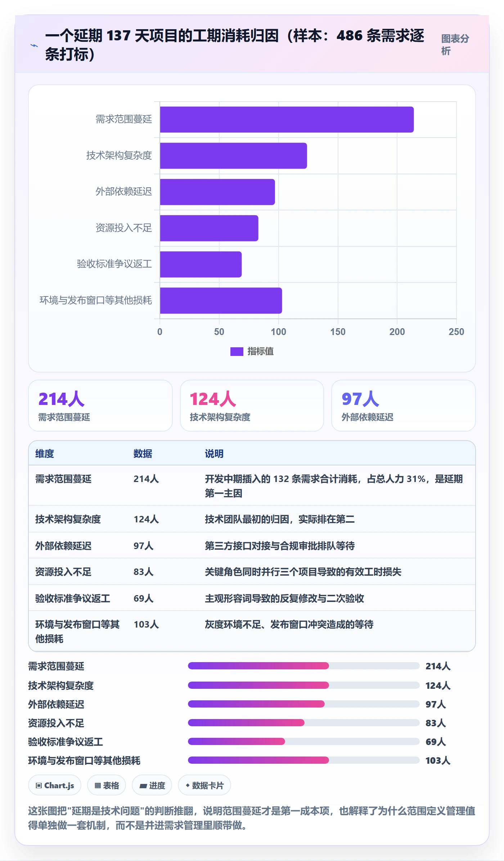The height and width of the screenshot is (861, 504).
Task: Click the 资源投入不足 progress bar
Action: (x=303, y=722)
